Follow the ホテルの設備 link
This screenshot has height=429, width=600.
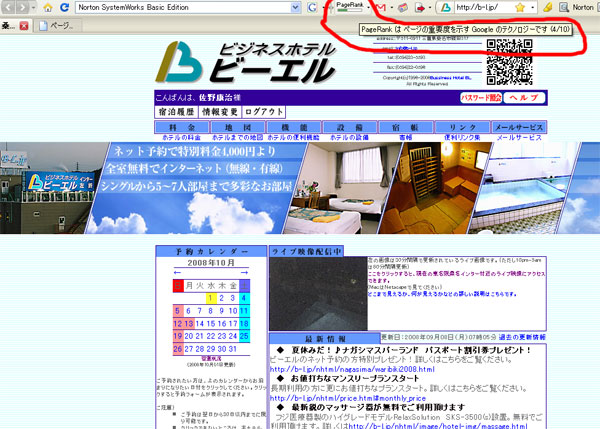349,137
